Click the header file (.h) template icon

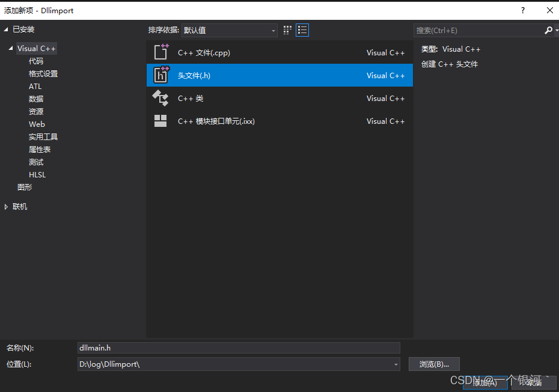coord(160,75)
